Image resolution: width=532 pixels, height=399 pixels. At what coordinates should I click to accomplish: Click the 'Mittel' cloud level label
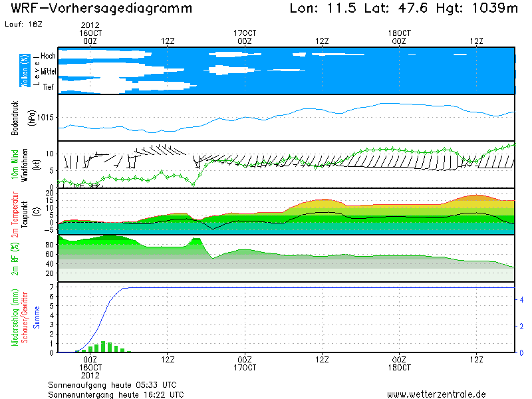point(49,71)
